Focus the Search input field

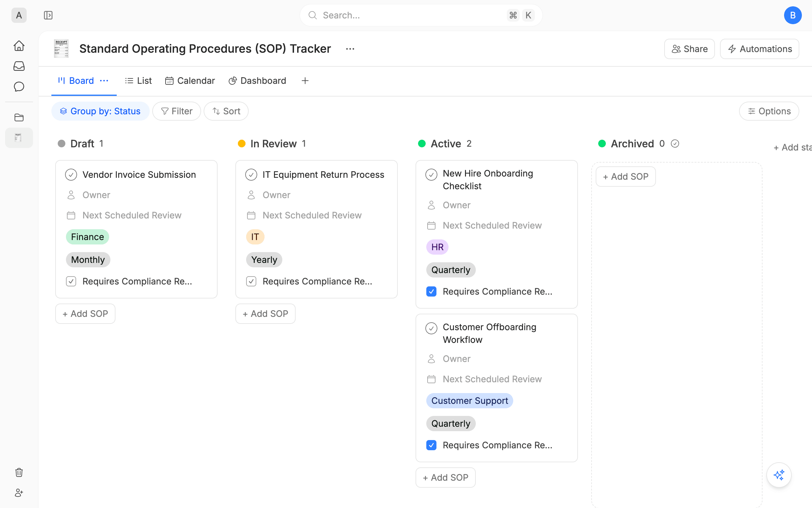coord(421,15)
